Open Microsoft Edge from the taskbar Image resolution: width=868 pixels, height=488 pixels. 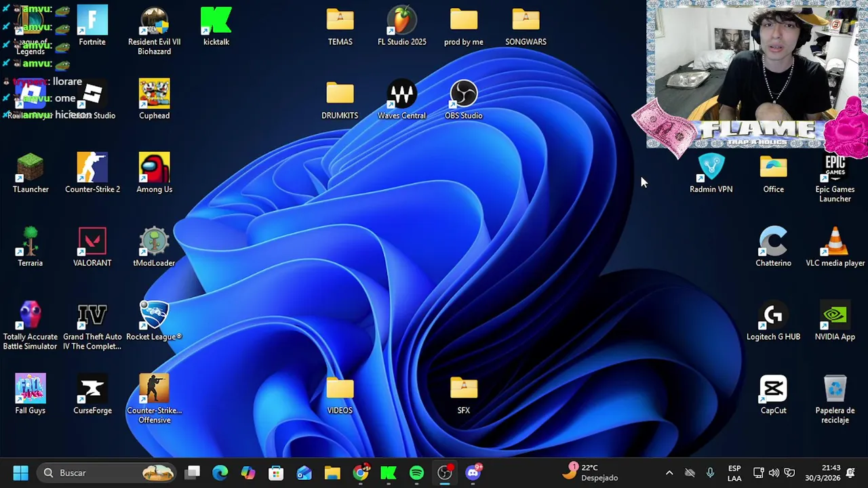(x=220, y=472)
